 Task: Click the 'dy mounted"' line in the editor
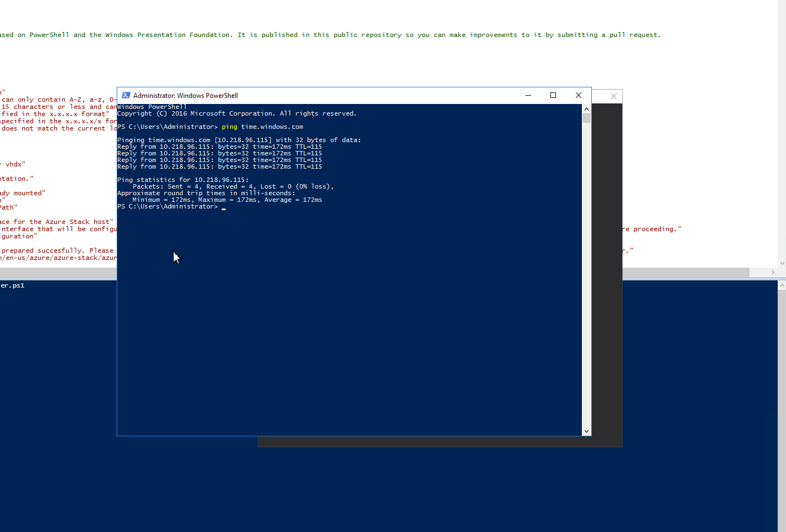click(x=23, y=193)
